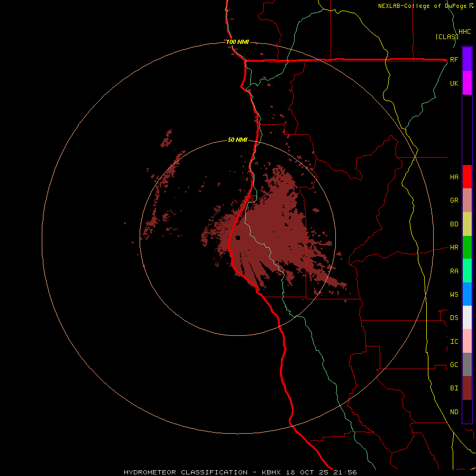
Task: Click the HHC product label
Action: (464, 32)
